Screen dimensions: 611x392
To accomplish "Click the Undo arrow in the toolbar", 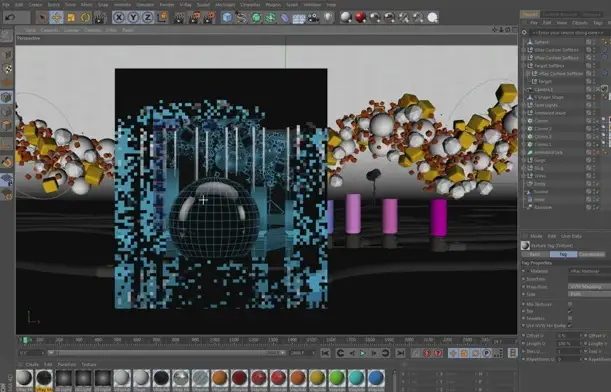I will click(x=11, y=18).
